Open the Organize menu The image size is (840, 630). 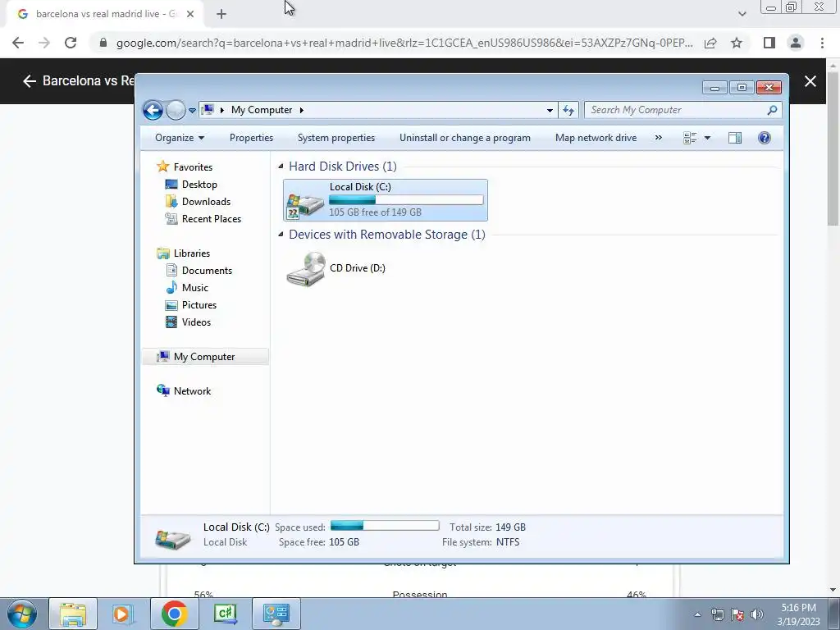(x=180, y=138)
